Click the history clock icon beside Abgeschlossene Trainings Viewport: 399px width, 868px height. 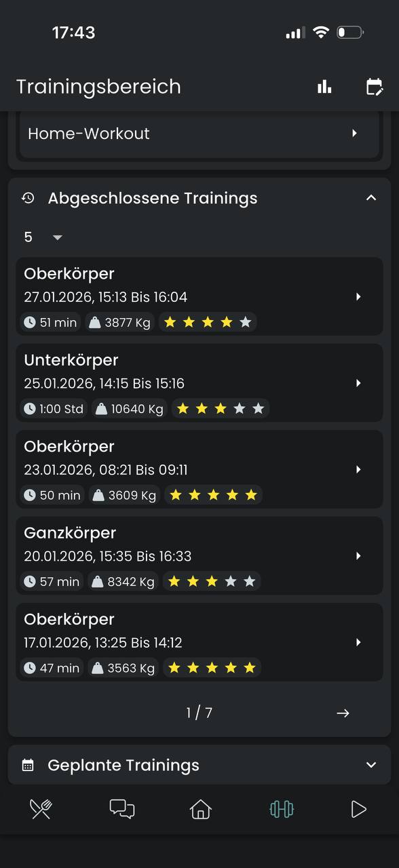[28, 197]
